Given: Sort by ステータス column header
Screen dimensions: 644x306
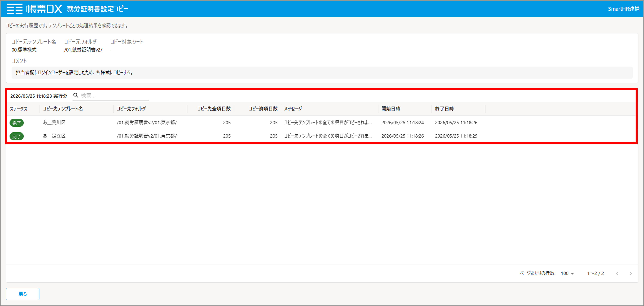Looking at the screenshot, I should point(19,109).
